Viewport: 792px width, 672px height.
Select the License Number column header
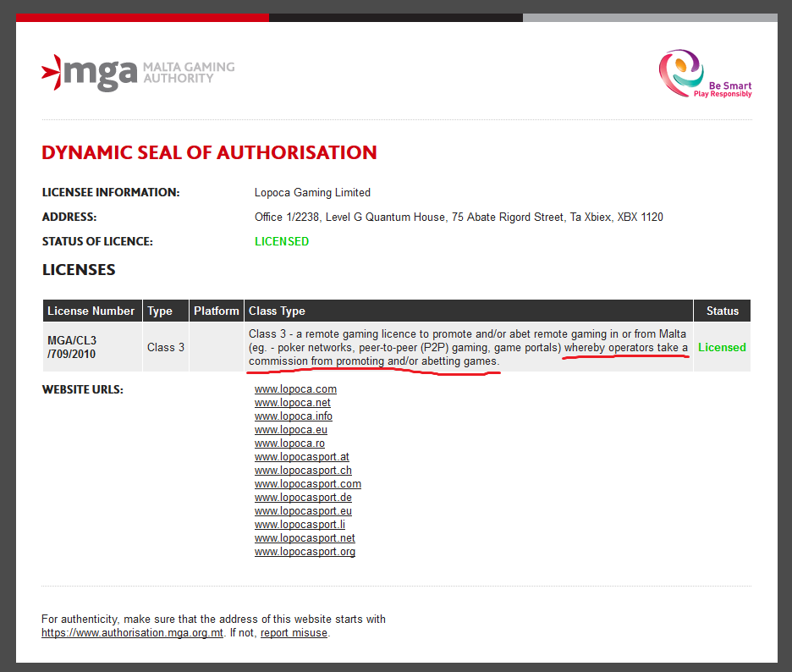click(92, 311)
